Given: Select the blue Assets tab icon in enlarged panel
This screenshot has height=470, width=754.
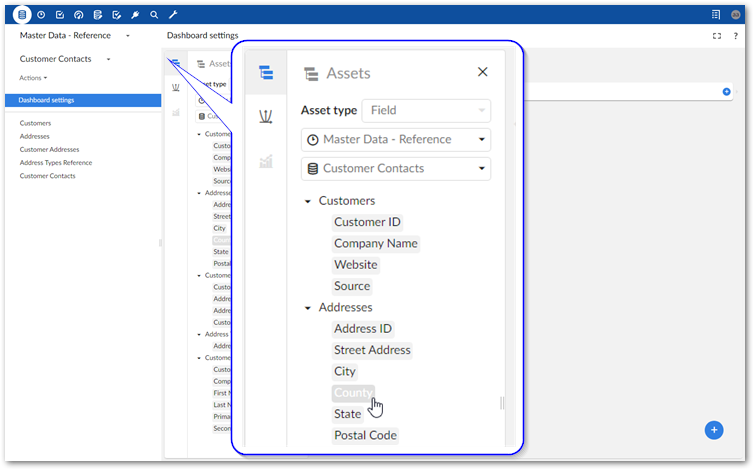Looking at the screenshot, I should 266,73.
